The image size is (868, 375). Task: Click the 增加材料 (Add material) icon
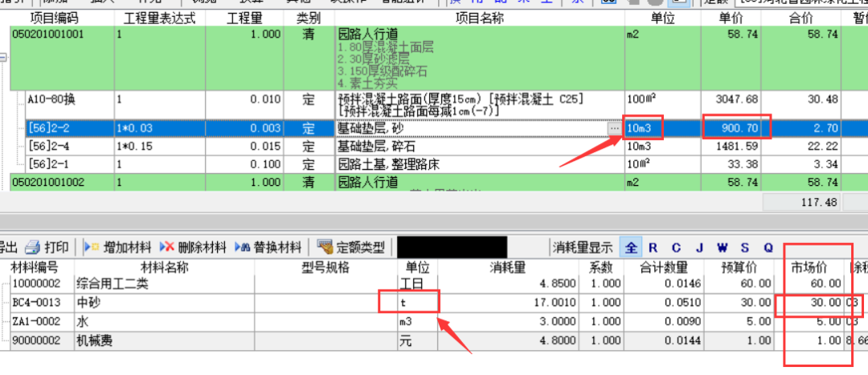(x=91, y=246)
